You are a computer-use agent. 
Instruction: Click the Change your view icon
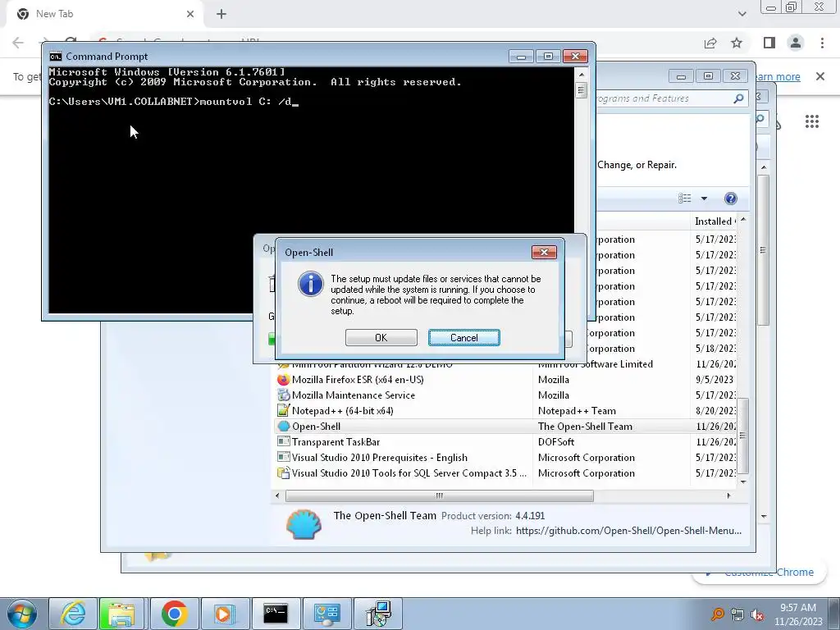685,199
